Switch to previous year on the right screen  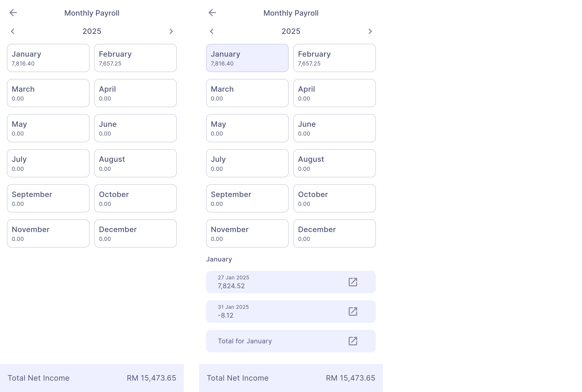click(212, 31)
